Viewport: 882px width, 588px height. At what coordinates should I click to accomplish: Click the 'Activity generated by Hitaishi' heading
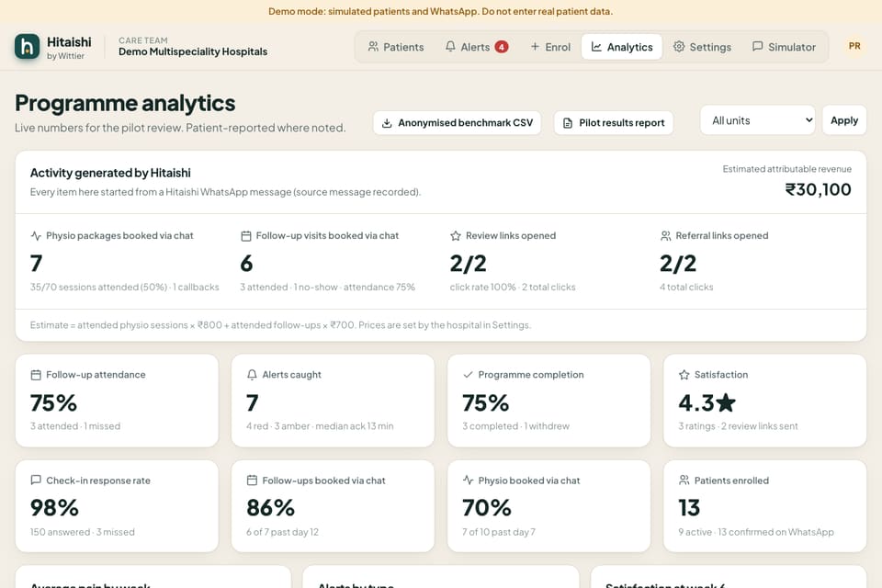pyautogui.click(x=110, y=173)
